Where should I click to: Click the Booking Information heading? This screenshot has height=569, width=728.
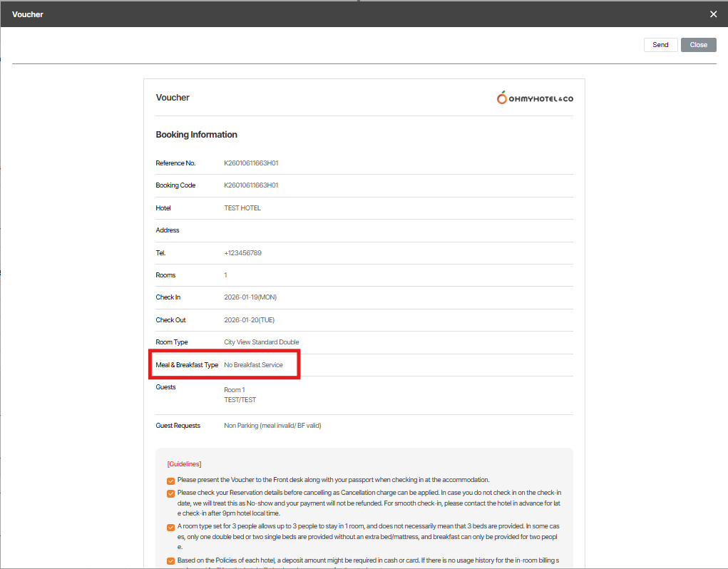pyautogui.click(x=196, y=135)
